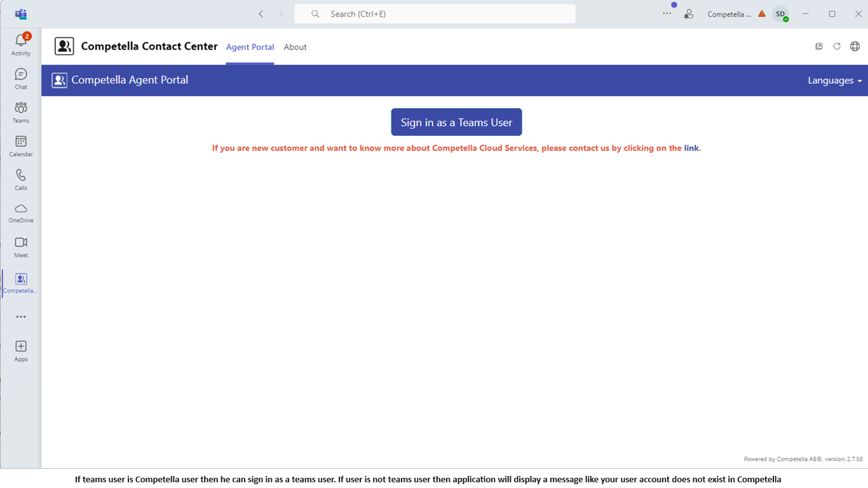This screenshot has height=488, width=868.
Task: Minimize the Teams window
Action: tap(806, 14)
